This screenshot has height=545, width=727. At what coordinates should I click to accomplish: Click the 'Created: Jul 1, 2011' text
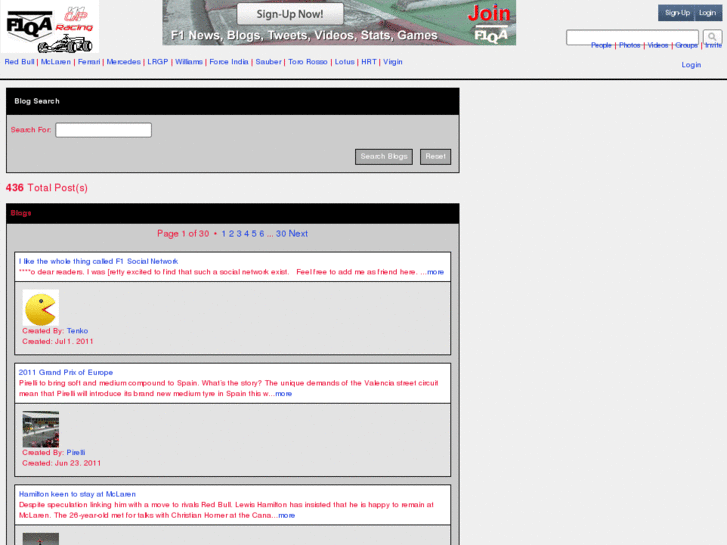(x=58, y=341)
